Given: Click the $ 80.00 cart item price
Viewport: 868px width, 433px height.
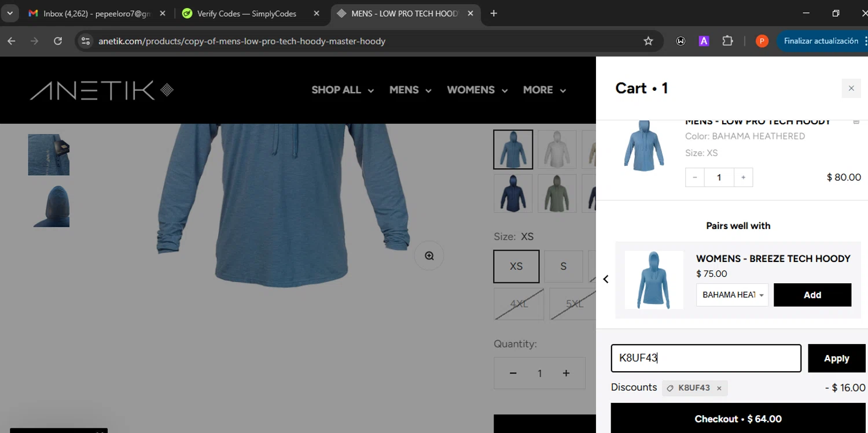Looking at the screenshot, I should 844,177.
